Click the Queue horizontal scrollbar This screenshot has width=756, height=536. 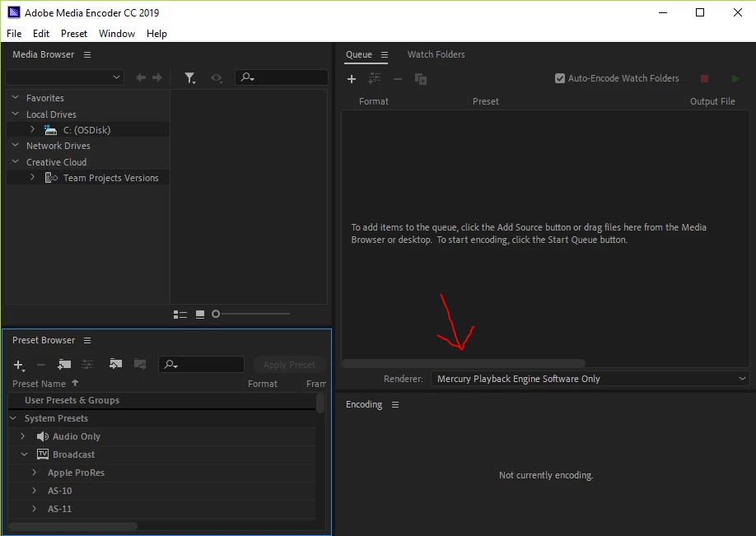[x=464, y=363]
